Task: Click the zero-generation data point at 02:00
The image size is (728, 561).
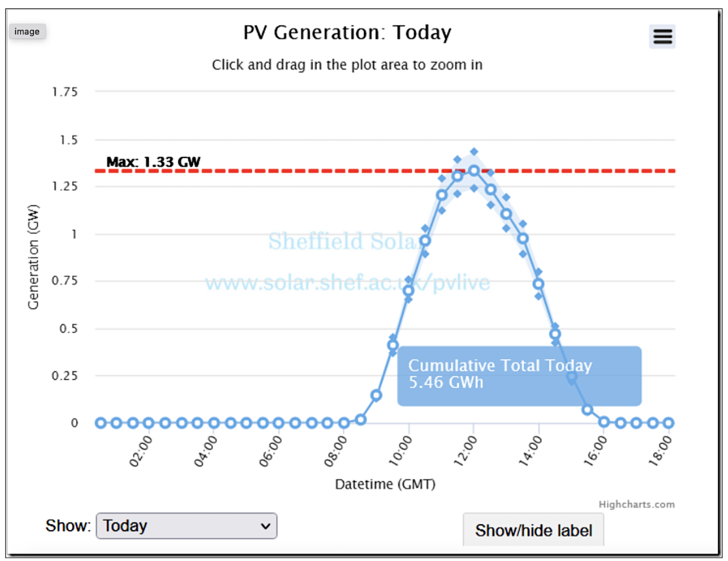Action: 149,423
